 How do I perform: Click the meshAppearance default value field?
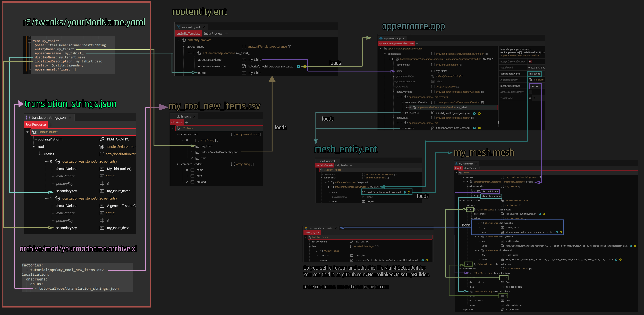pyautogui.click(x=535, y=86)
